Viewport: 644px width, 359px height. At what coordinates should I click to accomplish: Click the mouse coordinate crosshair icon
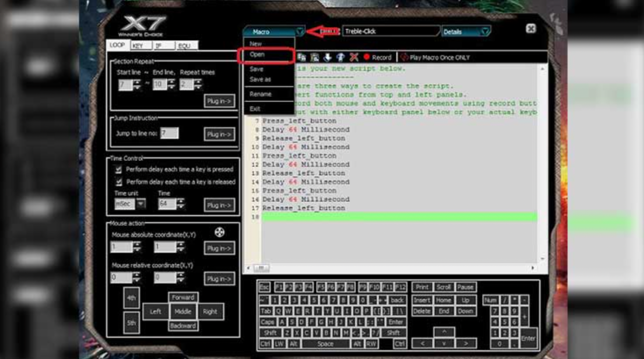[x=220, y=232]
